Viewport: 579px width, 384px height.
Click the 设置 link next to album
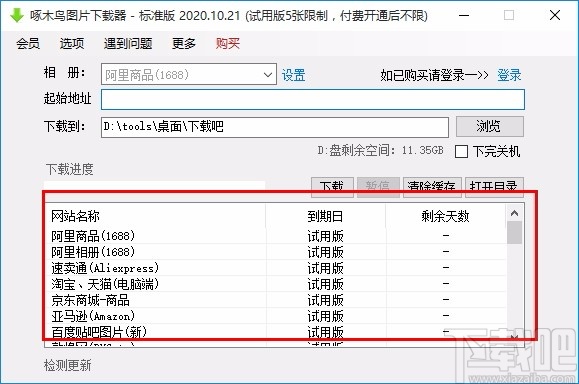click(294, 75)
